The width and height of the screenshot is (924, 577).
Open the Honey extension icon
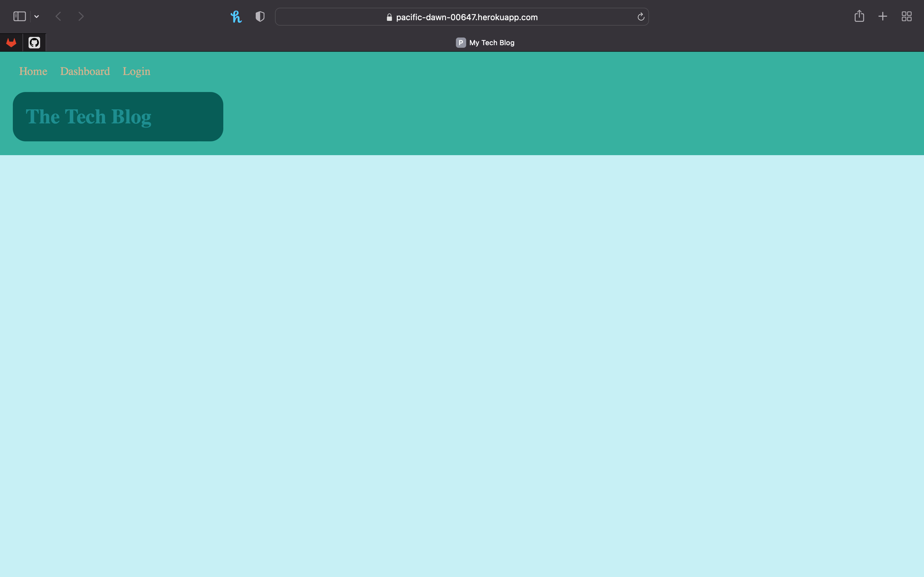(x=236, y=16)
